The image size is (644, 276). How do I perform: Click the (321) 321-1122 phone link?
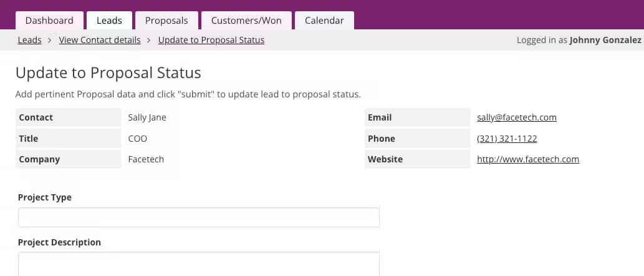507,139
